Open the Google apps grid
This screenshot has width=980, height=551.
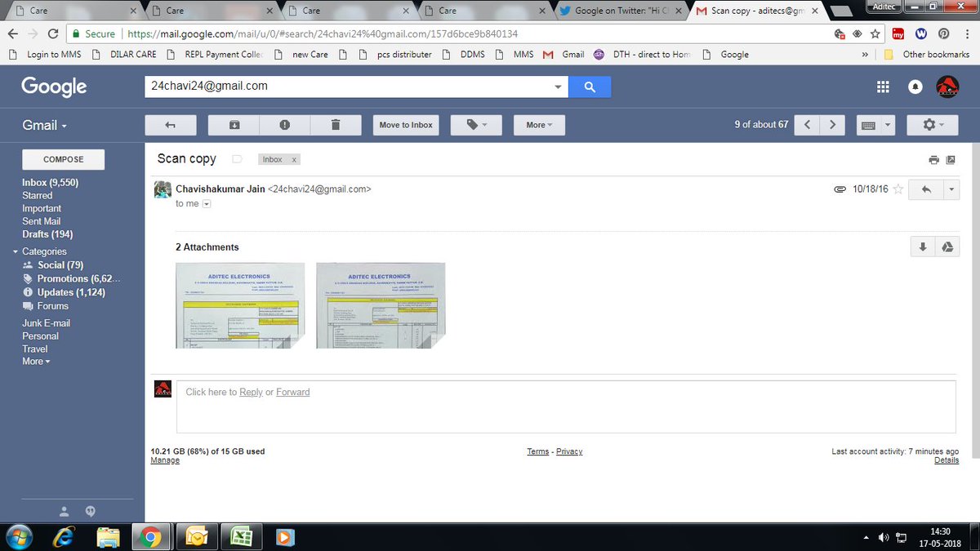point(882,87)
